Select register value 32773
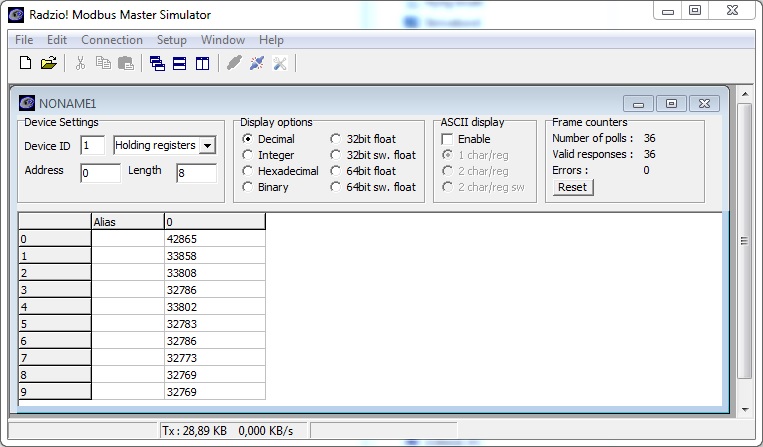Image resolution: width=763 pixels, height=447 pixels. 215,358
